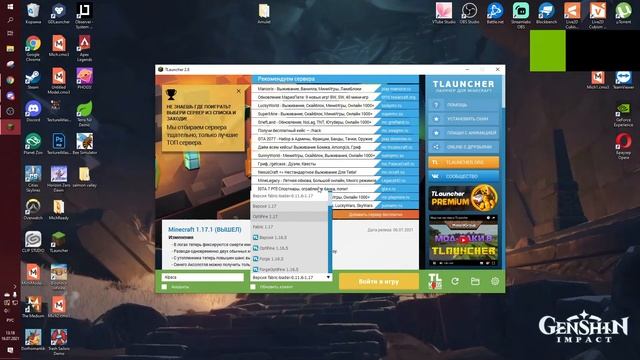Click the refresh versions icon in TLauncher
The image size is (640, 360).
coord(455,281)
